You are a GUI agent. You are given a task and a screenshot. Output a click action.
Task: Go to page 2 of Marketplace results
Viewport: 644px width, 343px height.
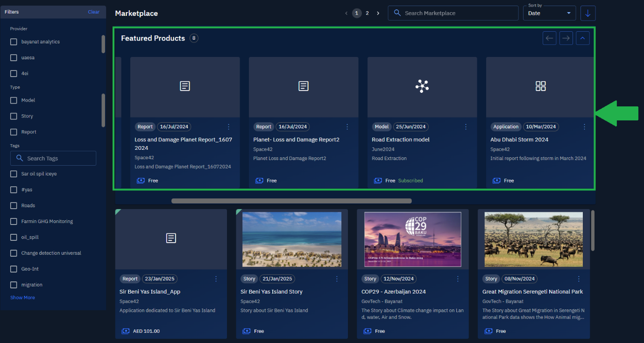(367, 13)
